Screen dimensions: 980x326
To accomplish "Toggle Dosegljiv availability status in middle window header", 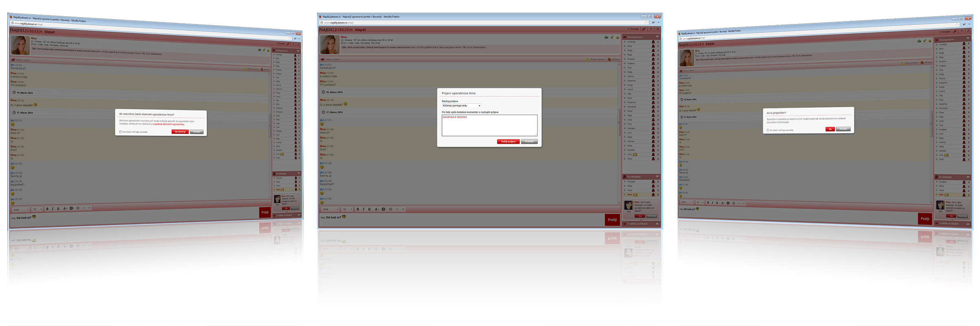I will tap(633, 29).
